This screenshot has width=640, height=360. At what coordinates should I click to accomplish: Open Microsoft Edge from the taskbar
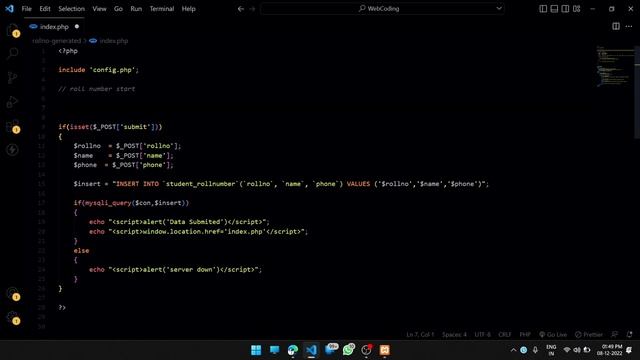tap(293, 350)
